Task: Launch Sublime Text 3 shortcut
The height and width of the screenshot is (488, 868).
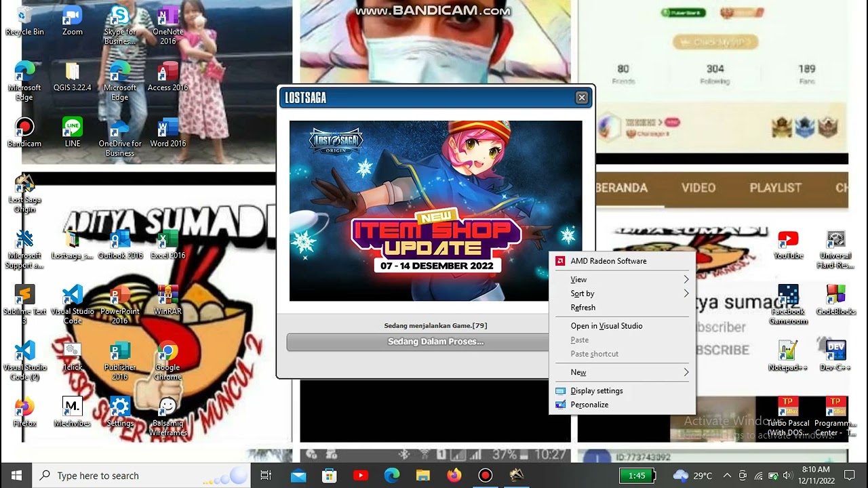Action: coord(24,304)
